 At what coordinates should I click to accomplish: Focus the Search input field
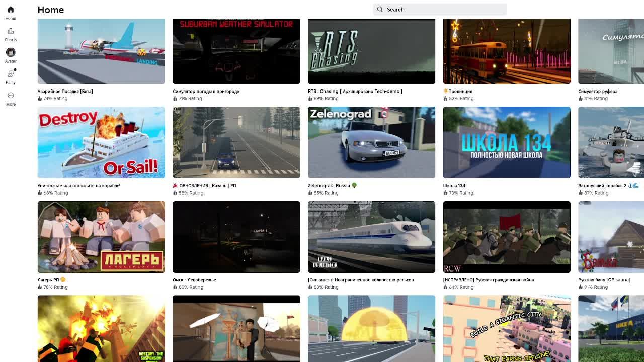click(440, 9)
